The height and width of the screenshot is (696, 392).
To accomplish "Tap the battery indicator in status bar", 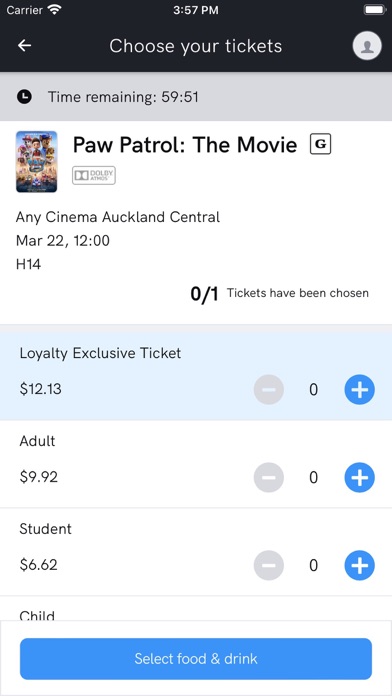I will coord(374,10).
